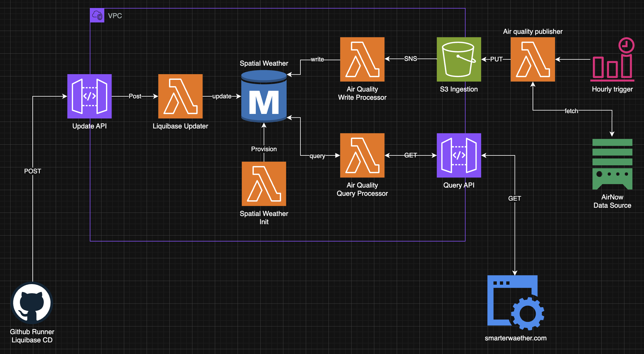Viewport: 644px width, 354px height.
Task: Click the 'GET' label between processor and Query API
Action: click(x=411, y=155)
